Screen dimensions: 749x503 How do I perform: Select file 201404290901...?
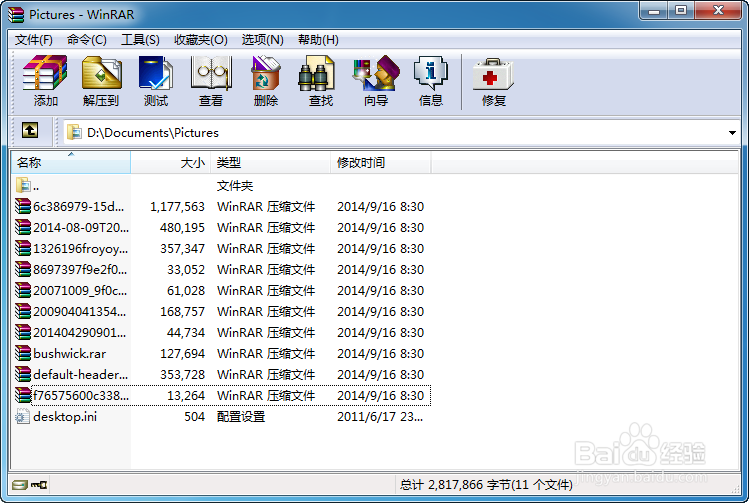click(80, 332)
